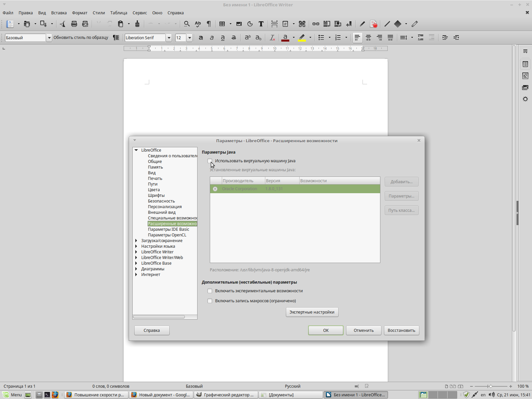Click the Center alignment icon
532x399 pixels.
tap(368, 38)
